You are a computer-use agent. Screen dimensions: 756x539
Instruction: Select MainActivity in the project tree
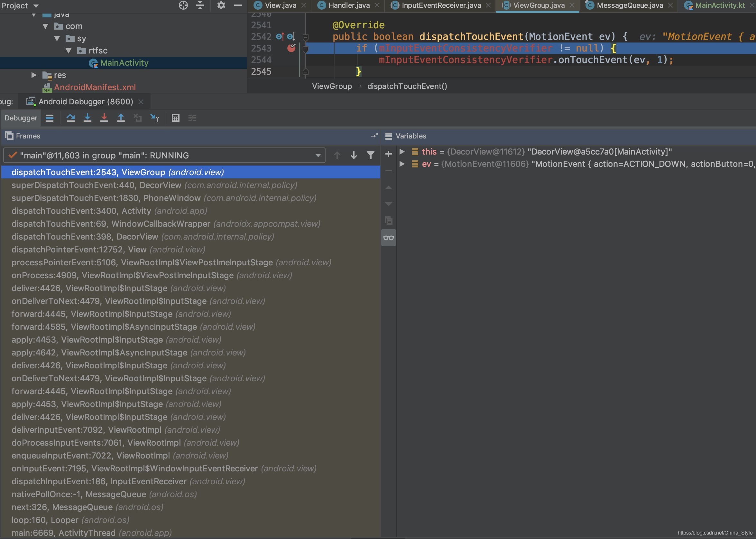pyautogui.click(x=124, y=63)
